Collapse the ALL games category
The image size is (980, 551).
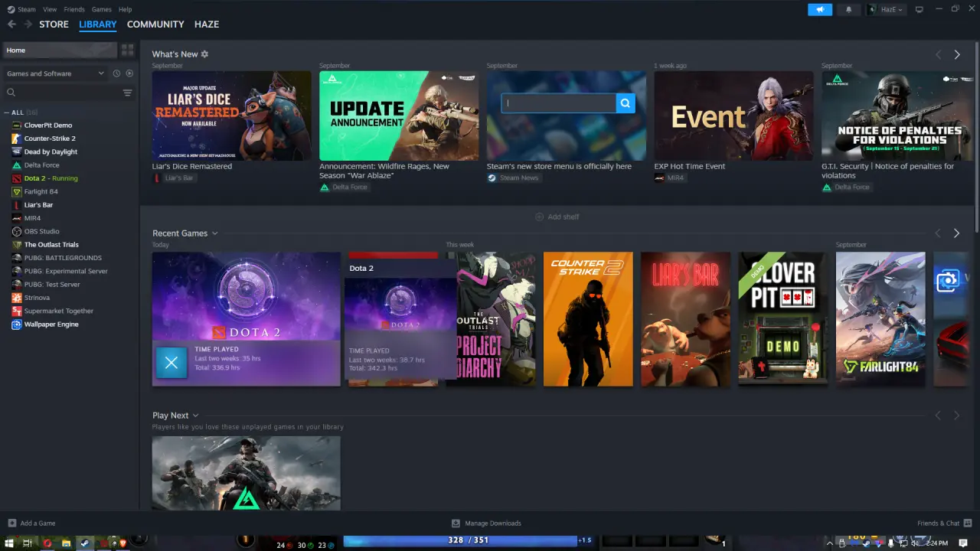pyautogui.click(x=8, y=112)
